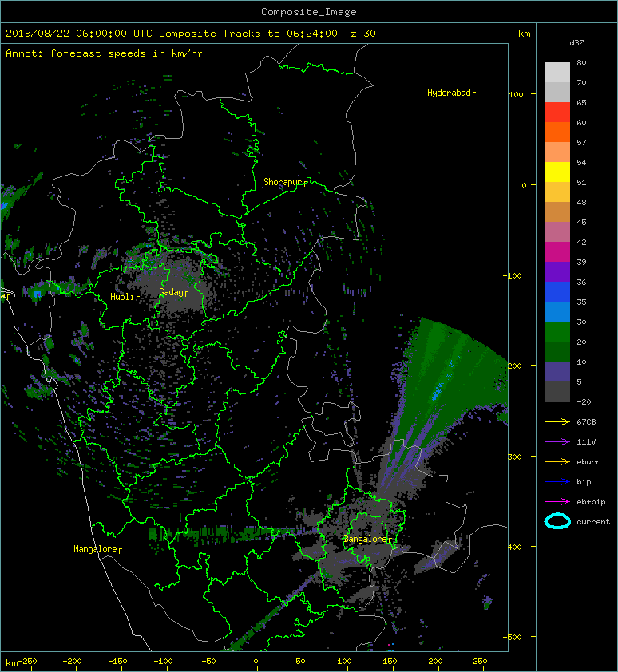Click the yellow 67CB arrow legend icon

(x=557, y=422)
